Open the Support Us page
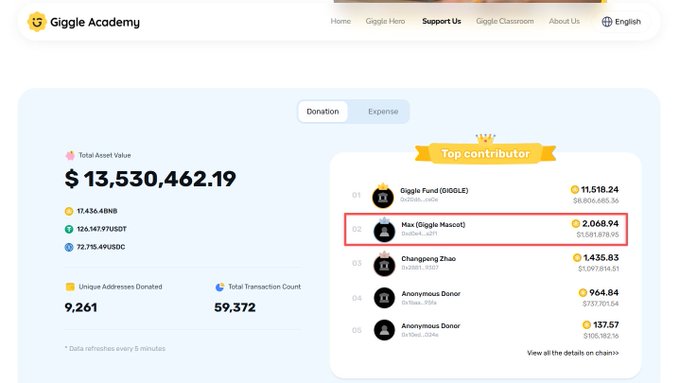Image resolution: width=680 pixels, height=383 pixels. 441,21
